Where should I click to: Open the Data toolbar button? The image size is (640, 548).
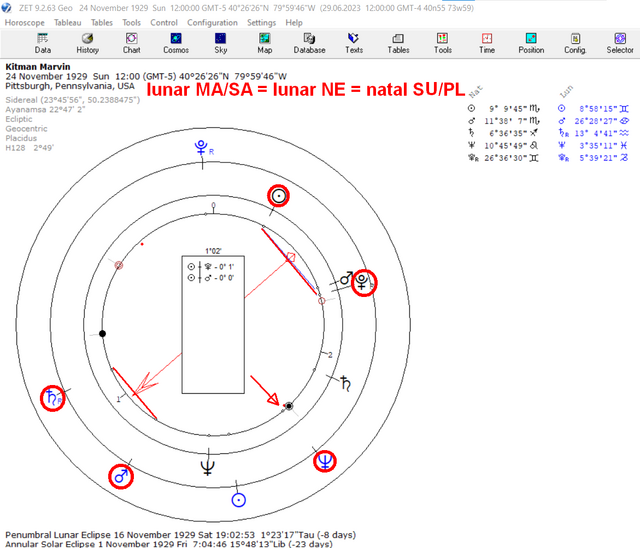pyautogui.click(x=42, y=43)
